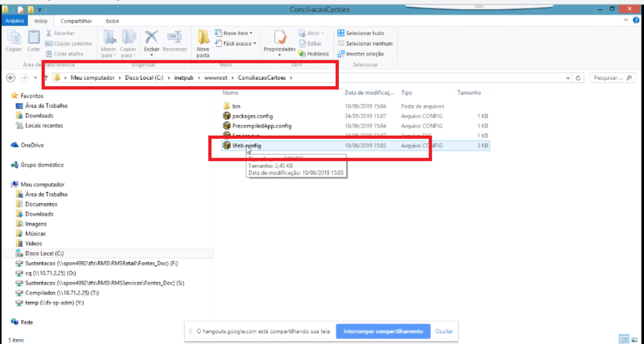Click Selecionar tudo
This screenshot has width=644, height=344.
click(x=361, y=33)
